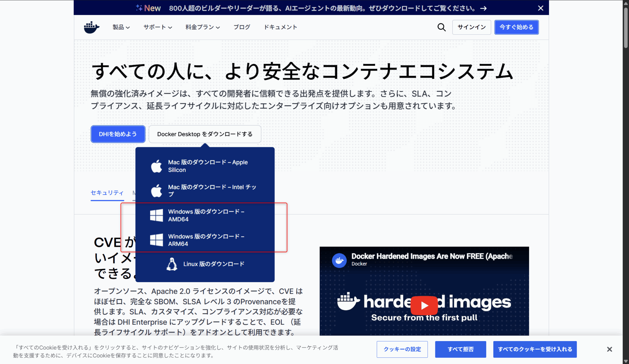
Task: Click the scrollbar down arrow
Action: pyautogui.click(x=626, y=361)
